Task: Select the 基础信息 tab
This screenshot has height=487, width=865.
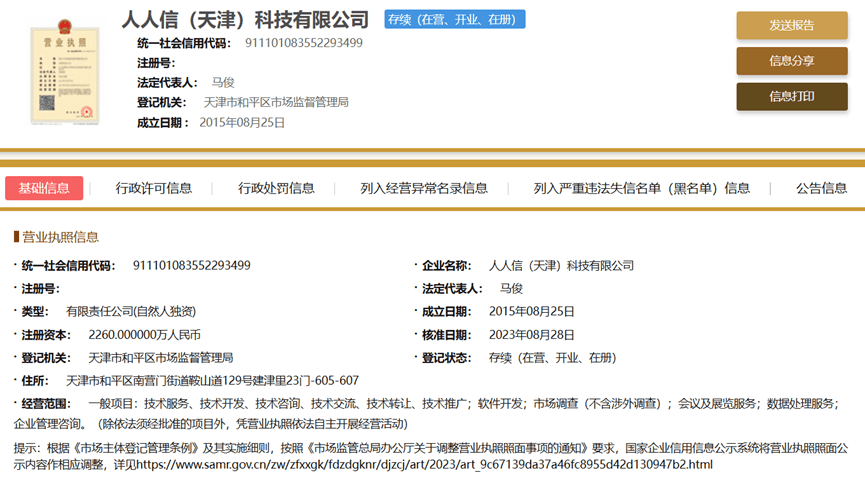Action: [x=44, y=188]
